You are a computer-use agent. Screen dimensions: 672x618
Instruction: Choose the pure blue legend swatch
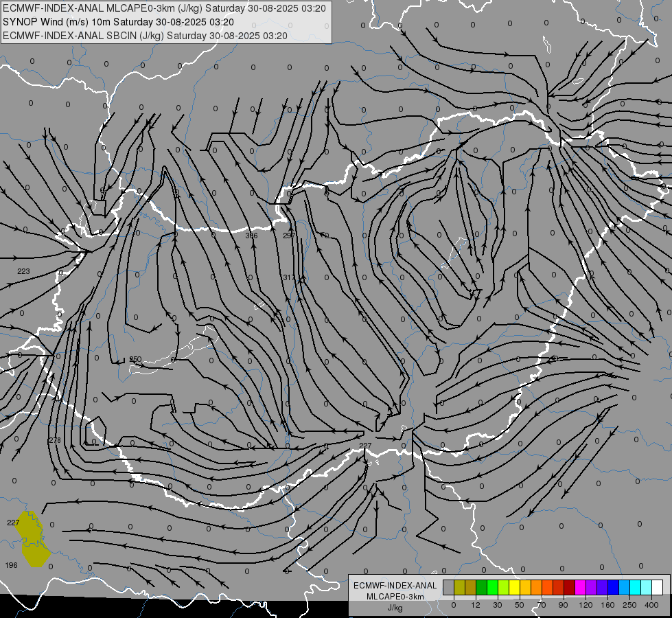coord(614,587)
